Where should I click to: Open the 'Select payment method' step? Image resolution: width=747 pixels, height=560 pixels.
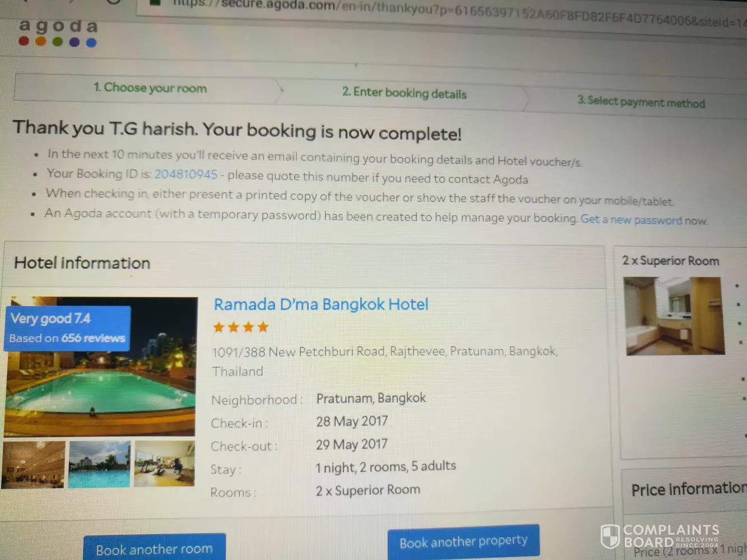click(x=641, y=101)
